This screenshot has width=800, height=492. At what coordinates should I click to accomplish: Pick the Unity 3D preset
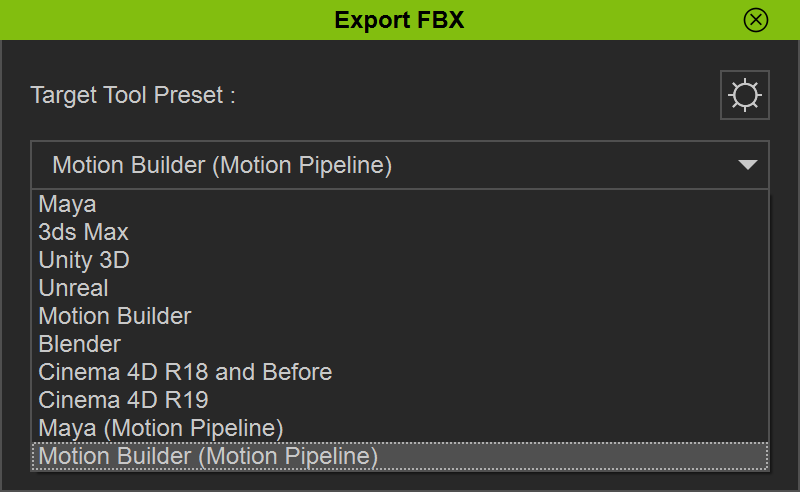point(84,260)
